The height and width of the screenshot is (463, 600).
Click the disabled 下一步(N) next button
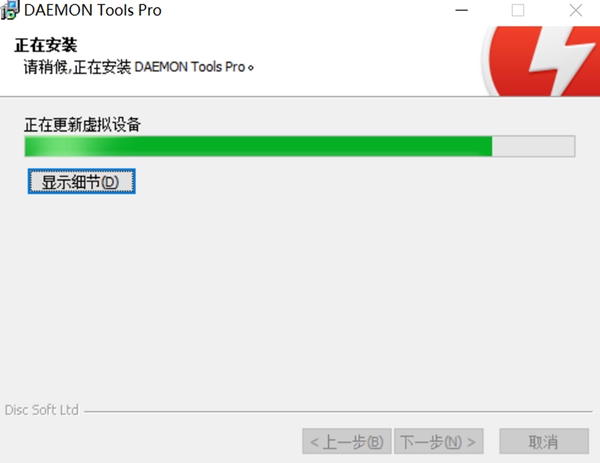click(439, 442)
